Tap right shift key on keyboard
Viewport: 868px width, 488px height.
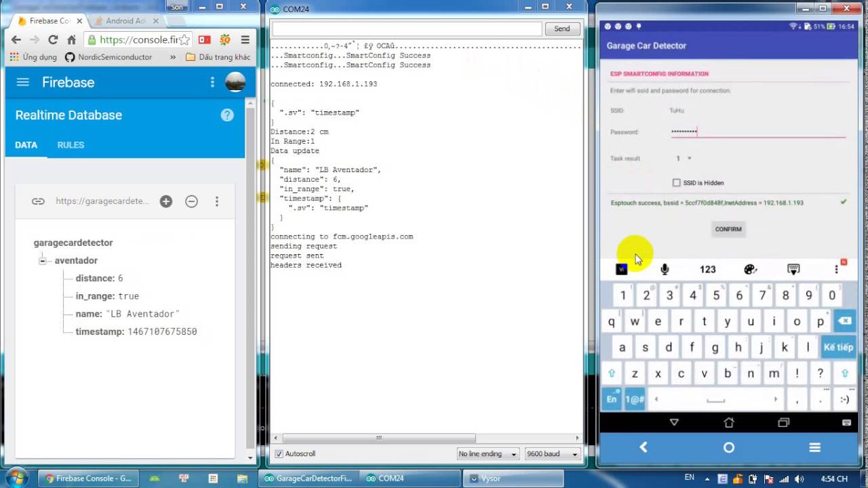(x=845, y=373)
